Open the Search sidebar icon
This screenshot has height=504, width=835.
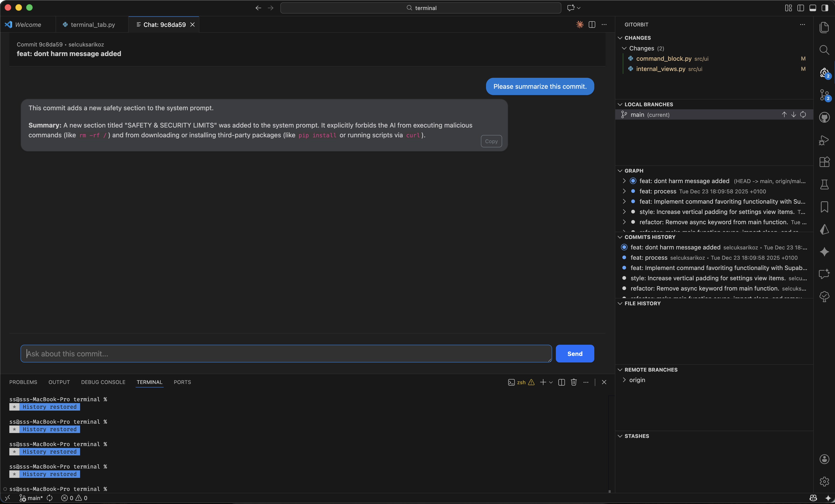click(x=824, y=50)
